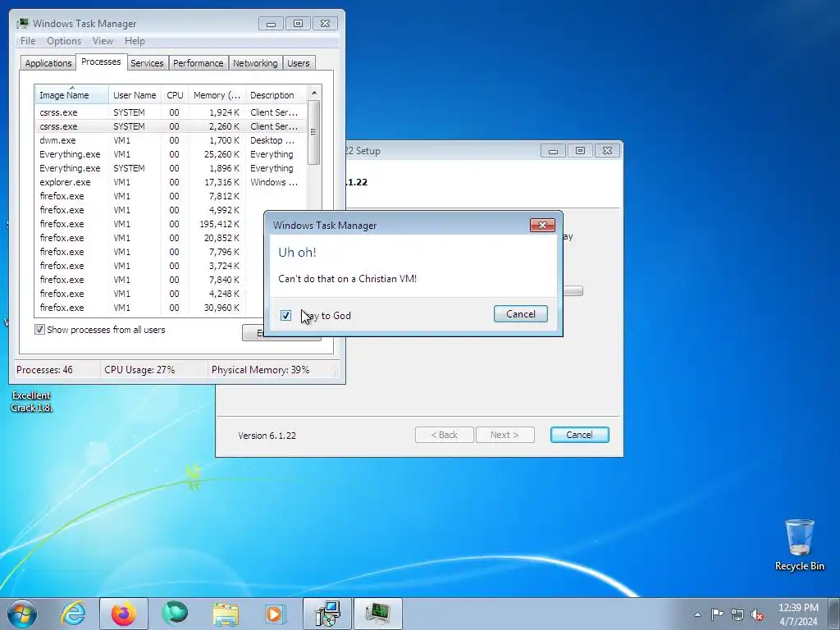This screenshot has height=630, width=840.
Task: Switch to the Services tab
Action: [147, 63]
